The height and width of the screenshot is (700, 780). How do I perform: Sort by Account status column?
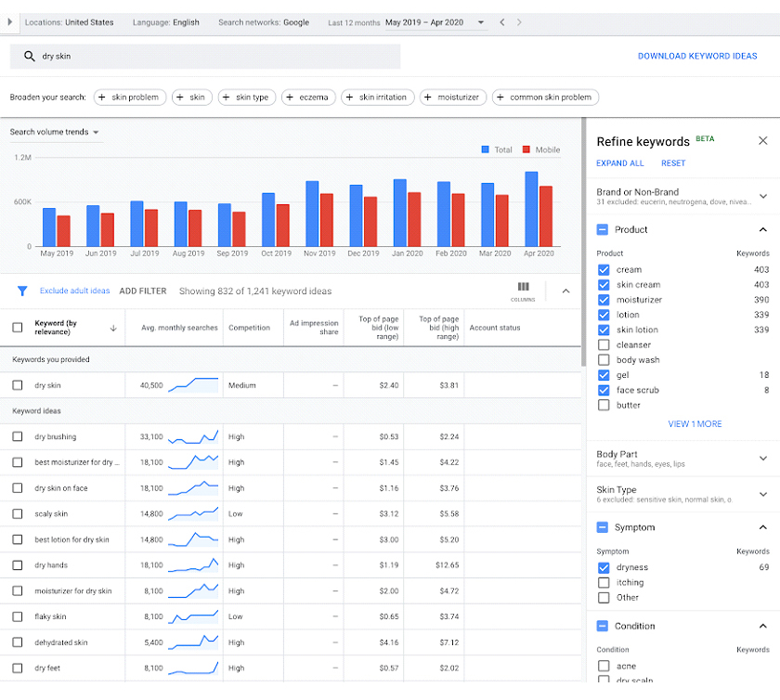495,328
